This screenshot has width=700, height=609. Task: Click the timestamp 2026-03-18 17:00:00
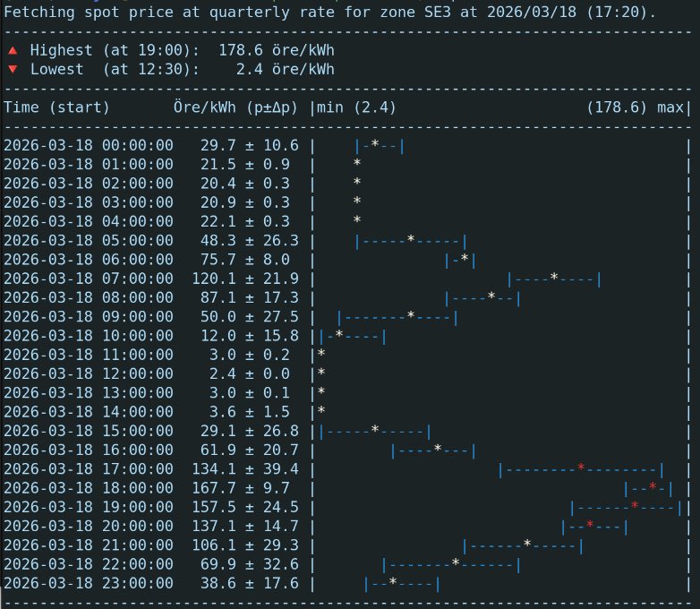coord(89,469)
